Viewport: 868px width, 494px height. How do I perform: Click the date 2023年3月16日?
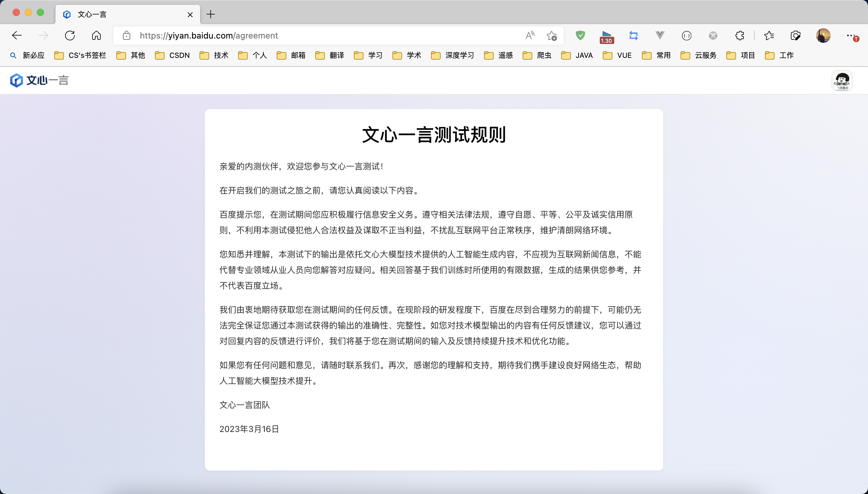(249, 429)
